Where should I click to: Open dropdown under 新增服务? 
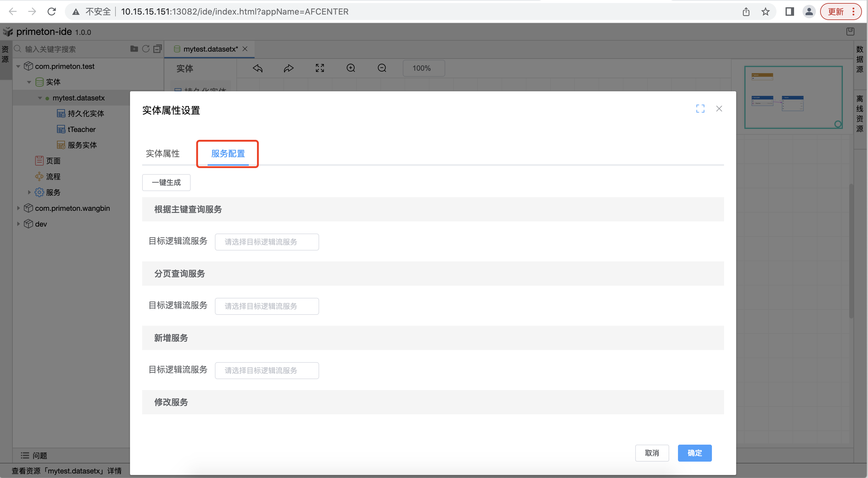point(267,370)
